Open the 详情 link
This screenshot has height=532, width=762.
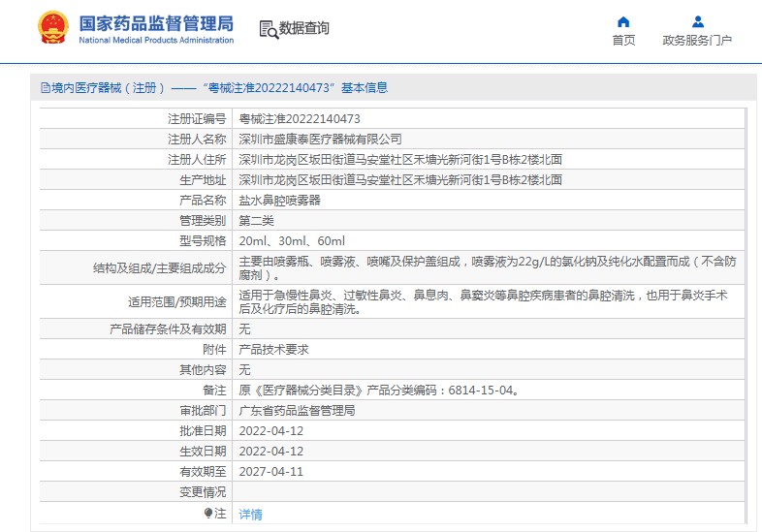point(250,514)
